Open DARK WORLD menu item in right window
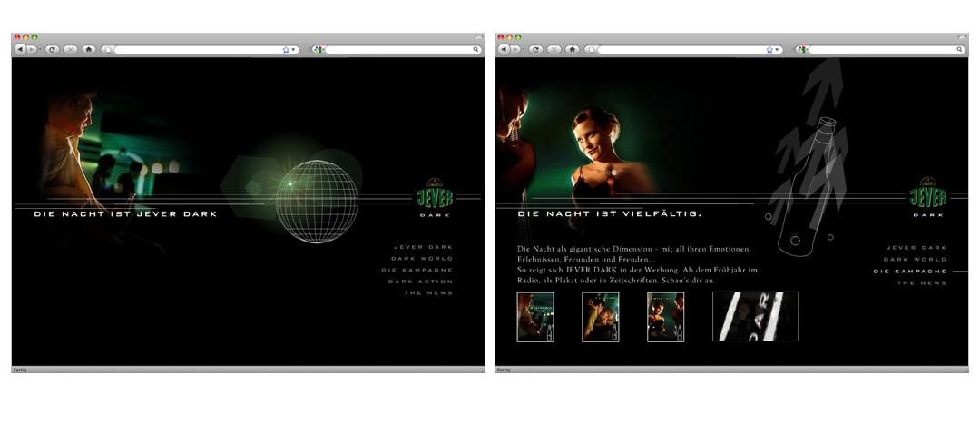This screenshot has width=980, height=425. (916, 259)
